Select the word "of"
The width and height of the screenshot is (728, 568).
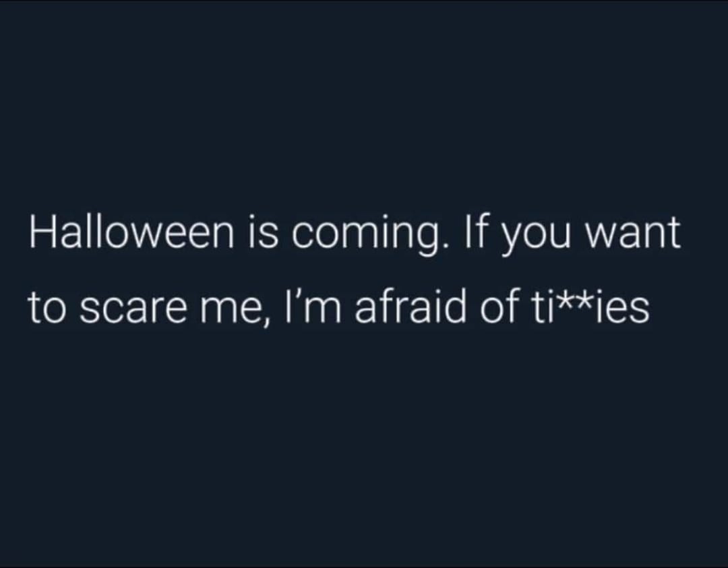pyautogui.click(x=499, y=307)
